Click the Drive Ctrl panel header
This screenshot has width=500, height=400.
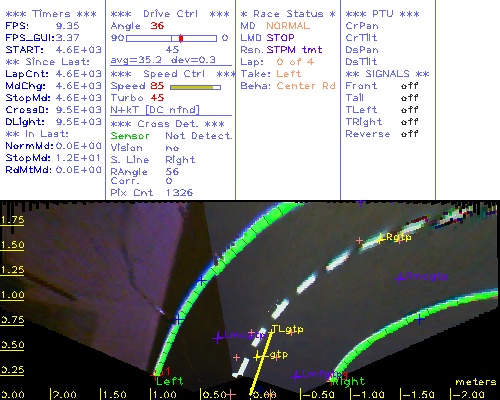click(170, 14)
